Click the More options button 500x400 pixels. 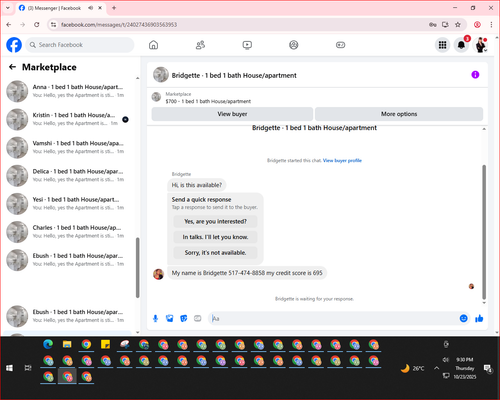[399, 114]
